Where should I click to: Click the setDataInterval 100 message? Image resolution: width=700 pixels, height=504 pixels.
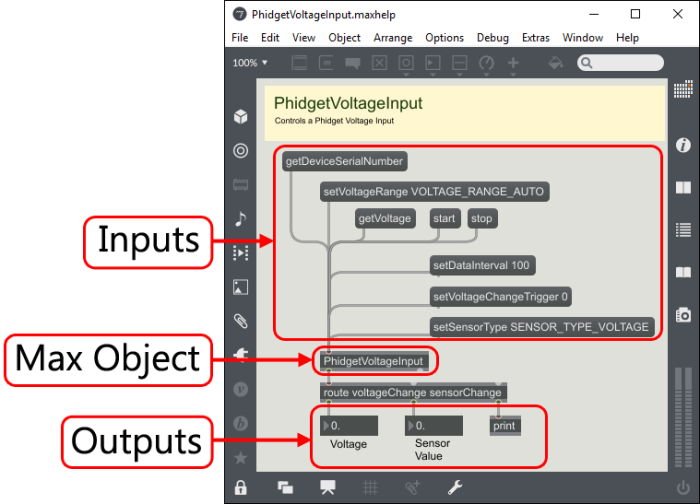(x=482, y=265)
